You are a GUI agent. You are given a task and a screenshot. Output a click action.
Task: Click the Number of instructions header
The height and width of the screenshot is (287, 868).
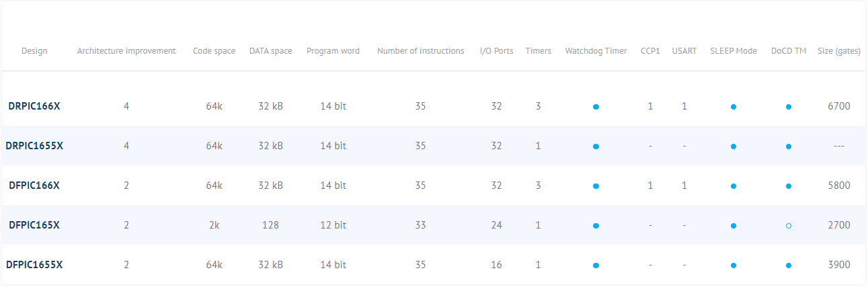(x=421, y=51)
